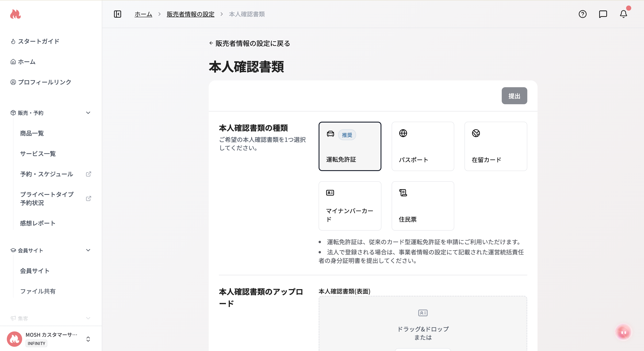Screen dimensions: 644x351
Task: Click the pink chatbot assistant bubble
Action: [x=624, y=332]
